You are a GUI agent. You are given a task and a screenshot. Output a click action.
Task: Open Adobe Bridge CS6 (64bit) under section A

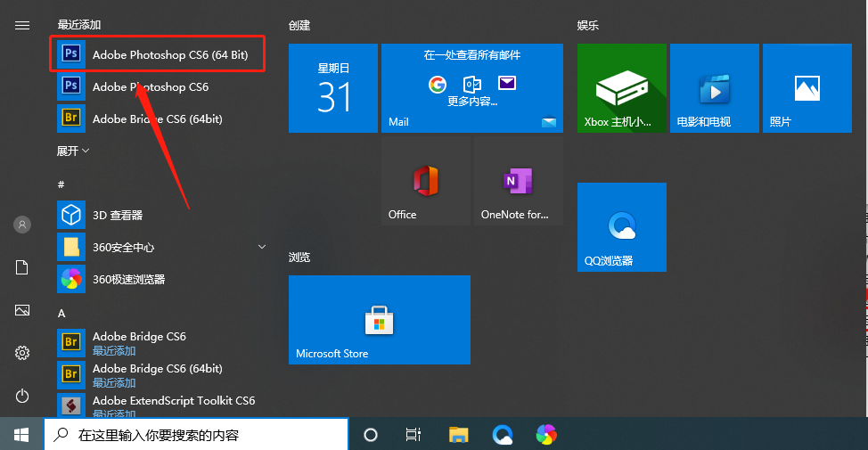[x=160, y=375]
